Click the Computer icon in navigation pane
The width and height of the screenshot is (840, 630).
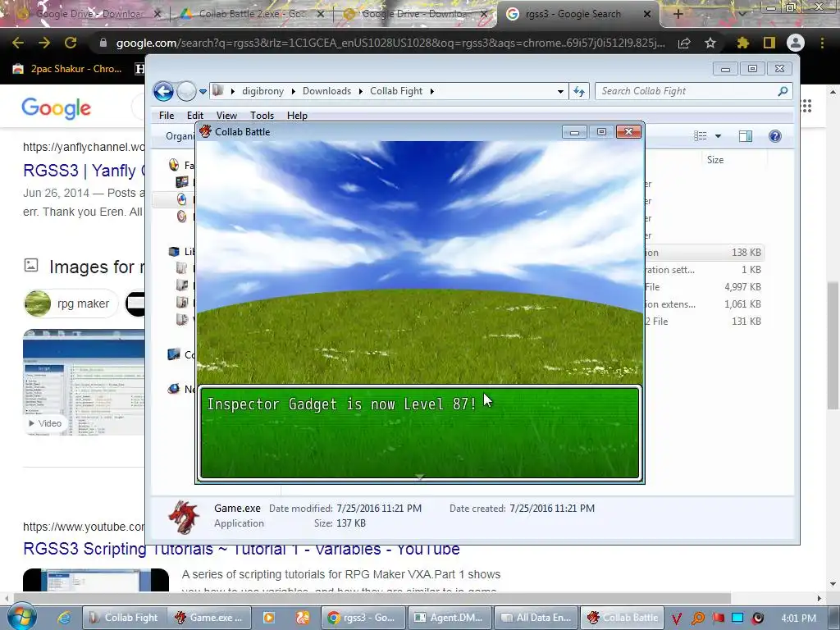174,354
